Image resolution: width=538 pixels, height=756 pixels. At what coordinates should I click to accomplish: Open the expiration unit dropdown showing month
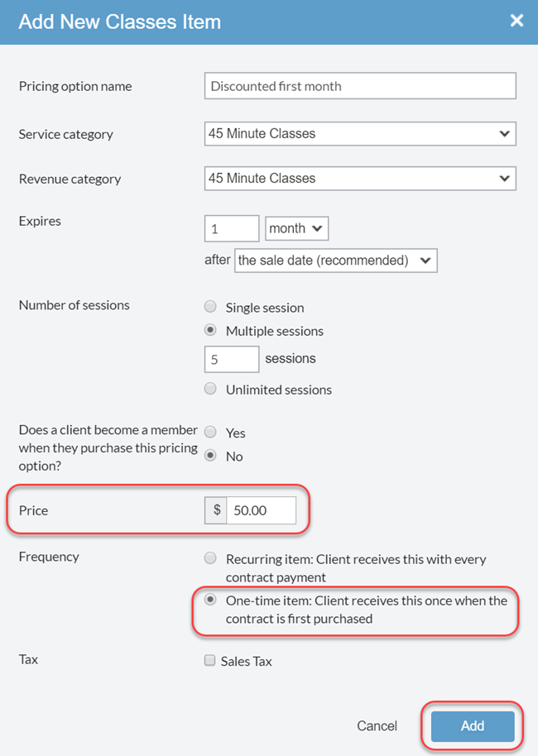pos(296,228)
